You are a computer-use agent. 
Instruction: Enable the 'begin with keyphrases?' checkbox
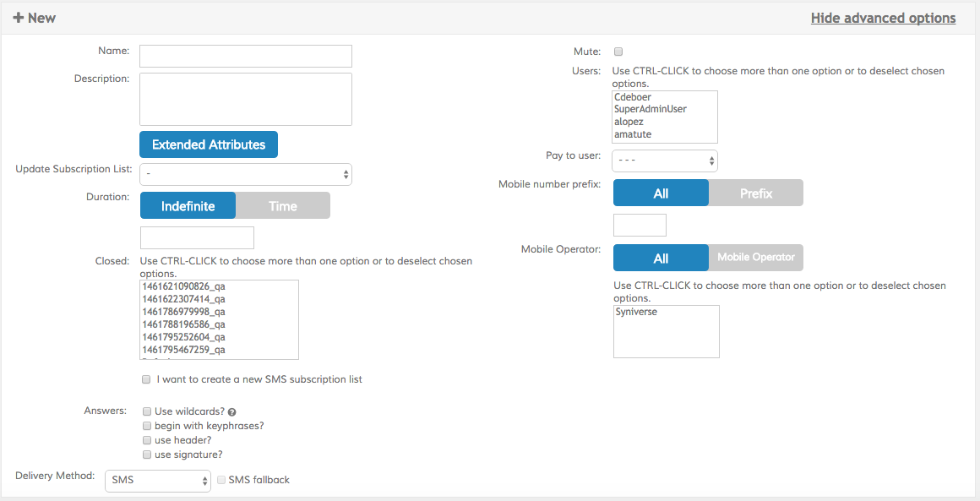[x=147, y=426]
